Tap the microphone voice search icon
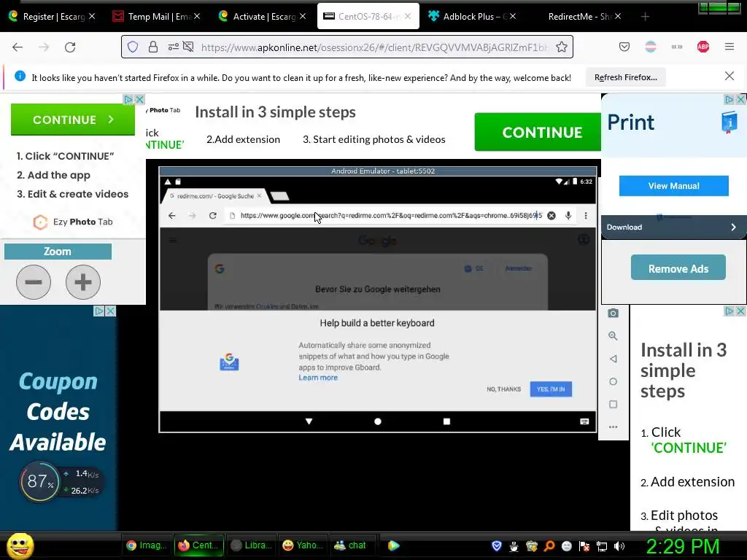Image resolution: width=747 pixels, height=560 pixels. pos(568,215)
